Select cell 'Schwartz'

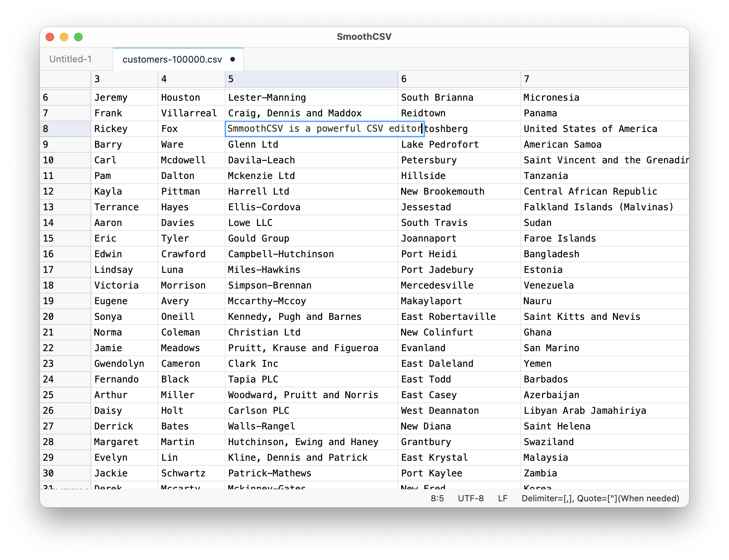pos(192,473)
